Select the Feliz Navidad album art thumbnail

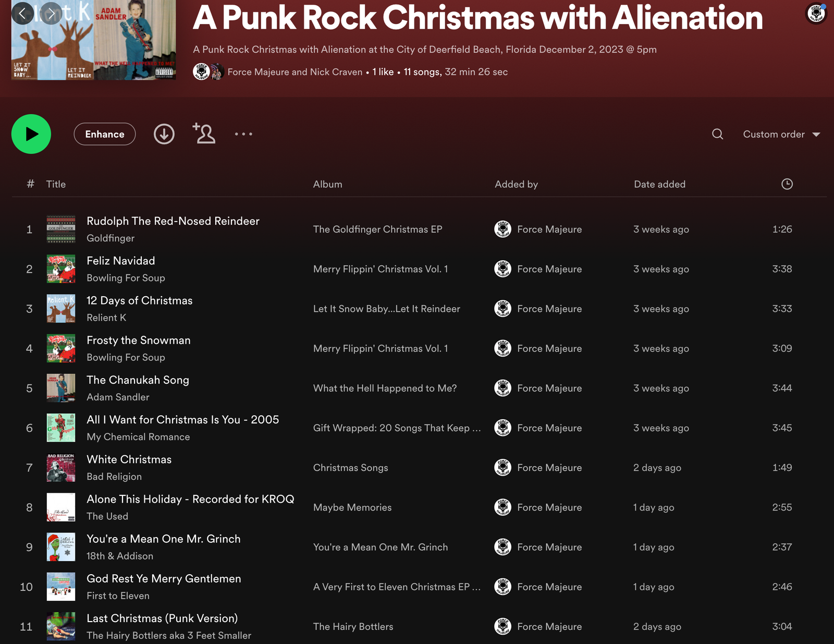click(61, 269)
